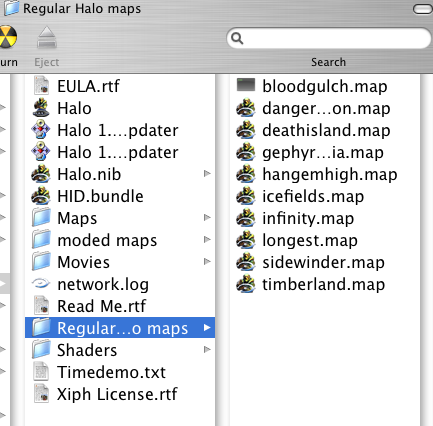Click the magnifying glass in search field
This screenshot has width=433, height=426.
point(237,38)
